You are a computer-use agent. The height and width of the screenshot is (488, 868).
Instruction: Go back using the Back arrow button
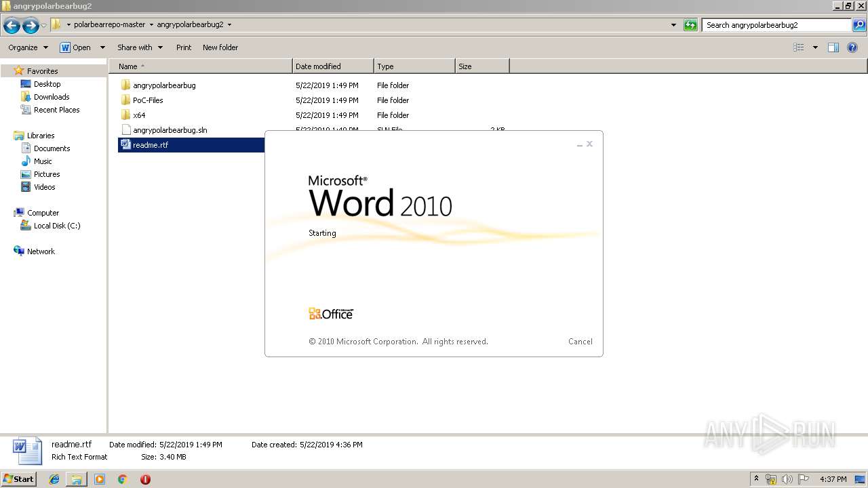[x=12, y=26]
